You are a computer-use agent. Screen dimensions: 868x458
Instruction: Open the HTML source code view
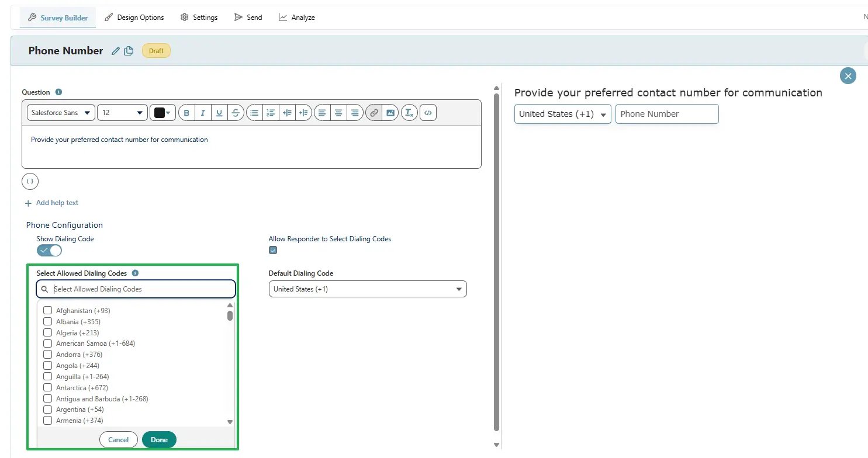(428, 113)
